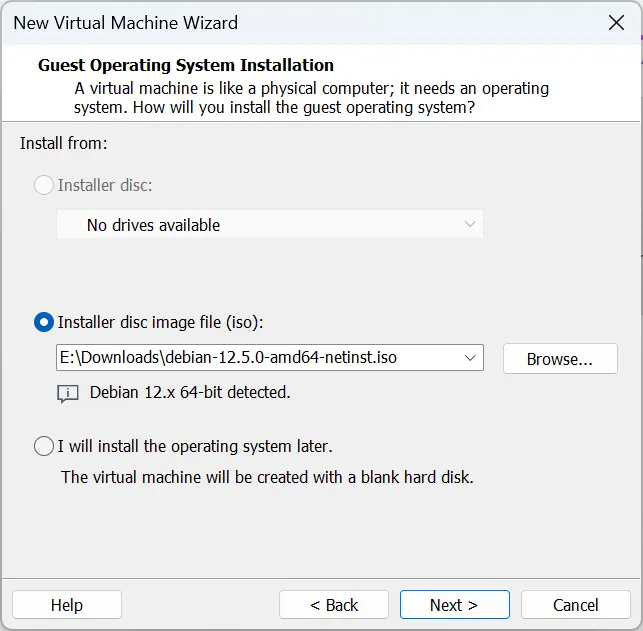The height and width of the screenshot is (631, 643).
Task: Click inside the debian-12.5.0 ISO path field
Action: [250, 358]
